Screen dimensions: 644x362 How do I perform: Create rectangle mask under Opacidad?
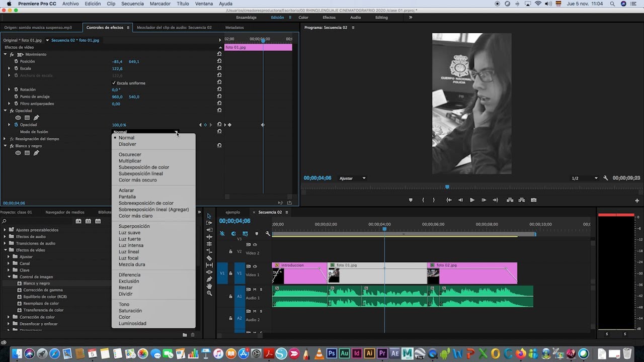[27, 118]
